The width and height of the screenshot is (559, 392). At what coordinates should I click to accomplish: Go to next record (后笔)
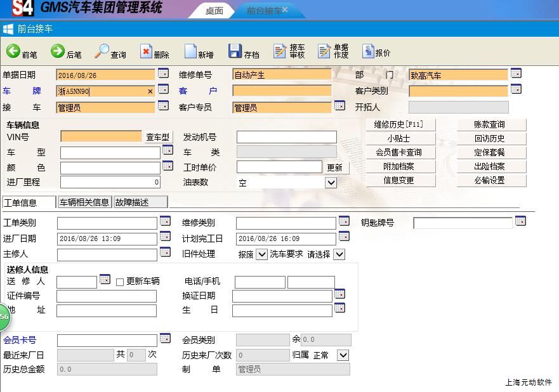(x=58, y=51)
